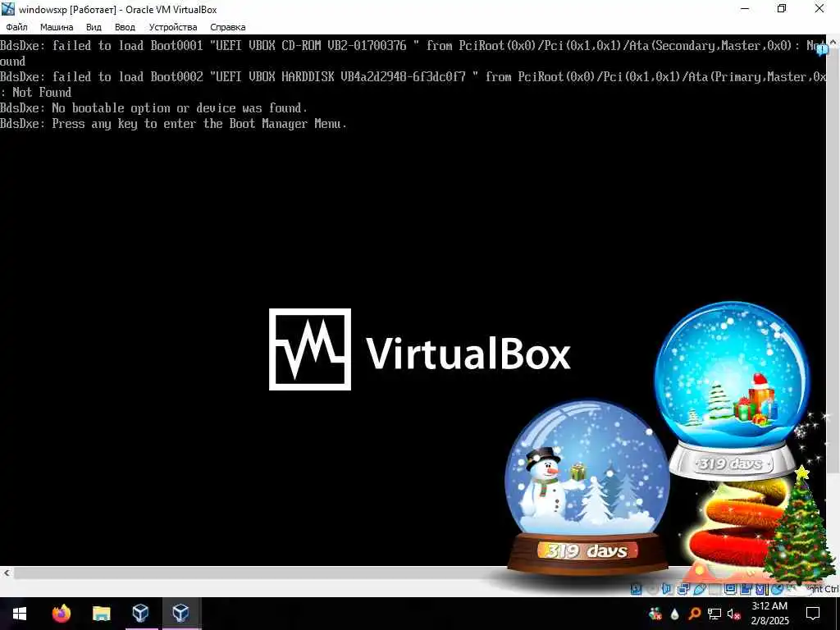Click the muted volume tray icon
This screenshot has height=630, width=840.
tap(734, 614)
